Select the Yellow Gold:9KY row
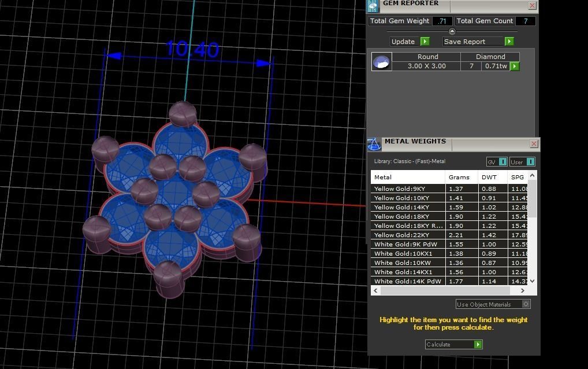Screen dimensions: 588x369 [x=449, y=189]
